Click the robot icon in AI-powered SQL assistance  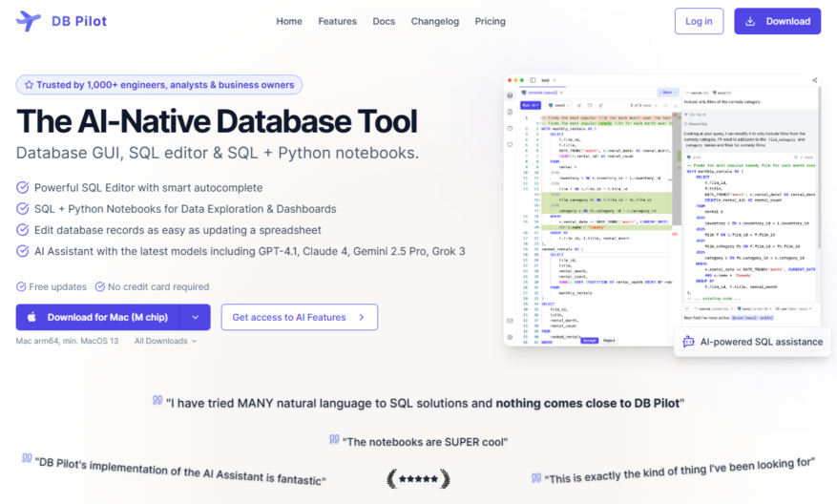click(689, 342)
